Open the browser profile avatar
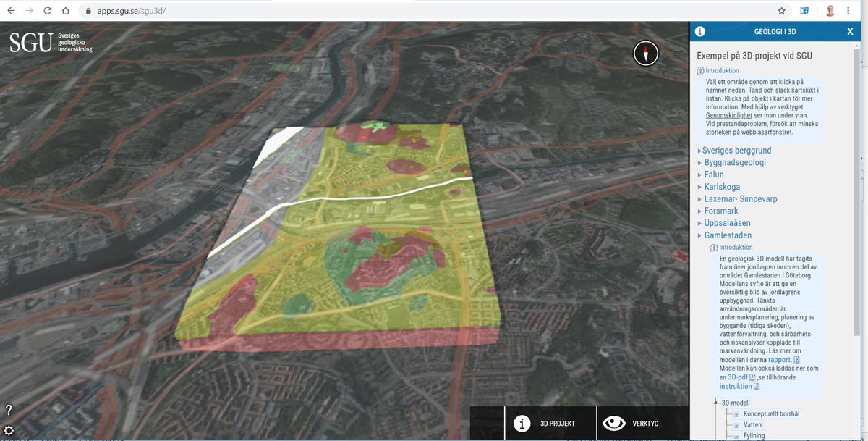 tap(830, 11)
